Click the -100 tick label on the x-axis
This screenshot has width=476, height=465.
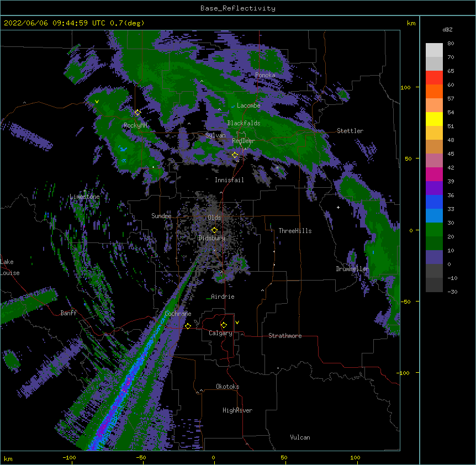pyautogui.click(x=69, y=458)
